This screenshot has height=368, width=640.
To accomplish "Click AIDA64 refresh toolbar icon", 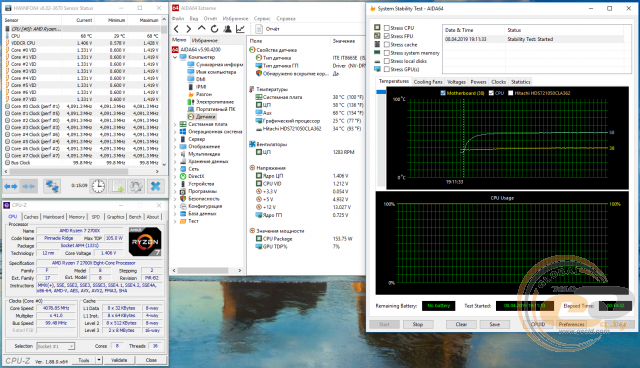I will click(x=214, y=29).
